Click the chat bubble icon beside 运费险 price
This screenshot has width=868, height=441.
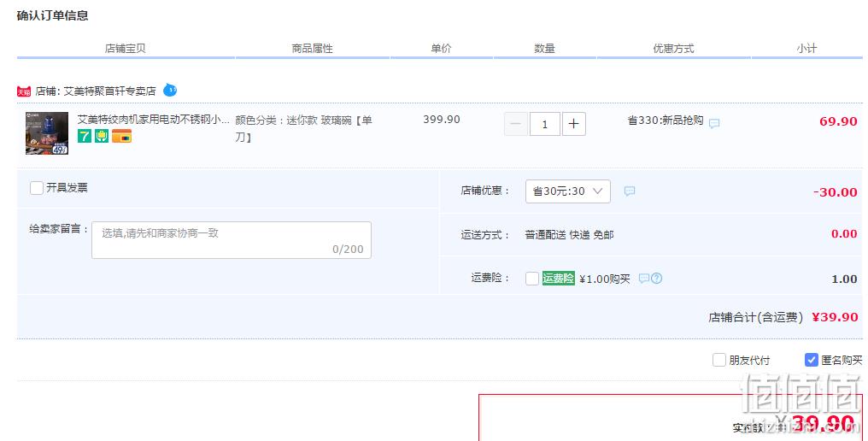644,278
